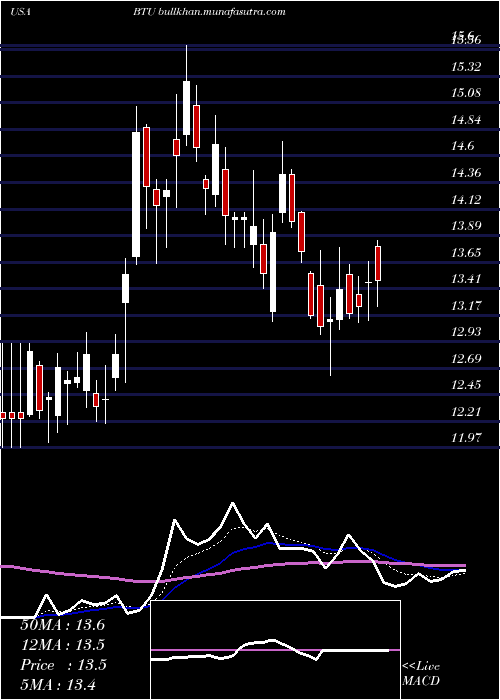This screenshot has height=700, width=500.
Task: Click the 12.93 price axis label
Action: pos(466,332)
